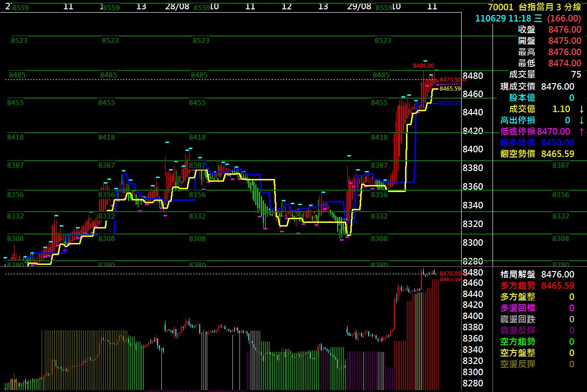Click the 多方趨勢 value 8465.59
The width and height of the screenshot is (587, 392).
(558, 285)
